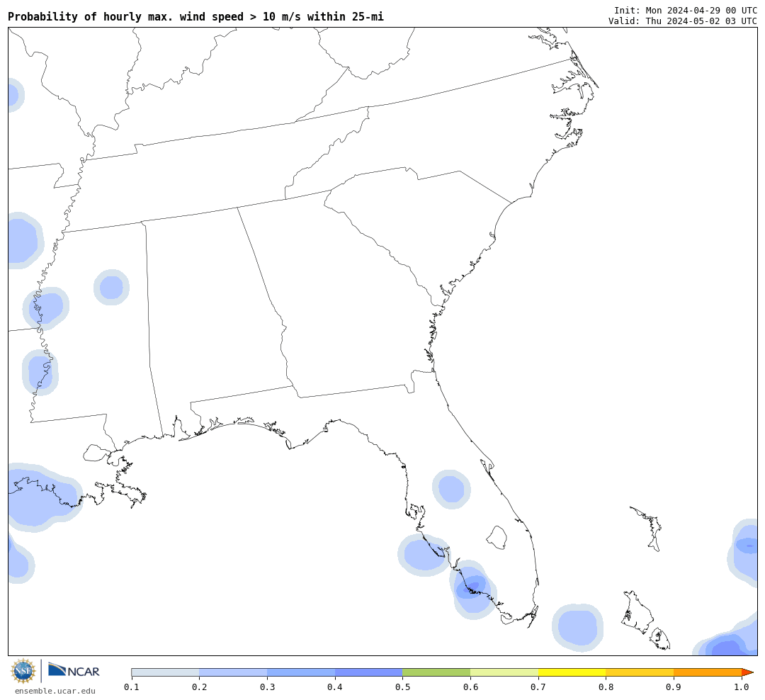Click Andros Island outline in the Bahamas
This screenshot has height=700, width=765.
point(637,612)
